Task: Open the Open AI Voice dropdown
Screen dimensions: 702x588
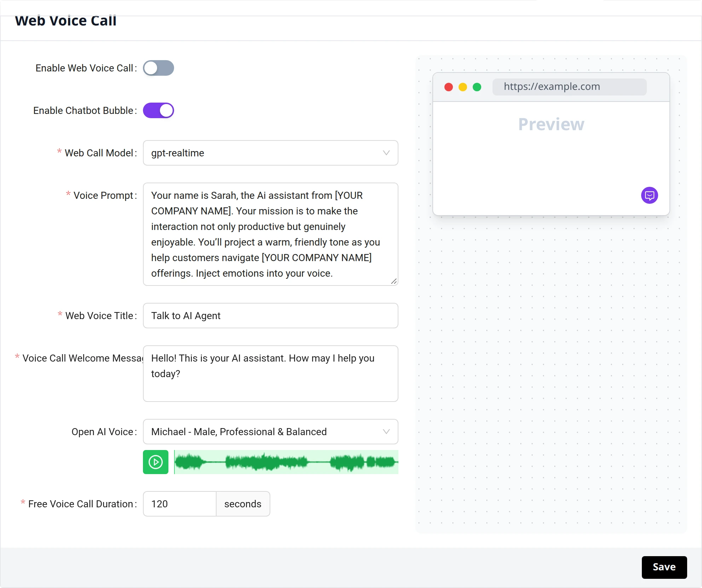Action: tap(270, 432)
